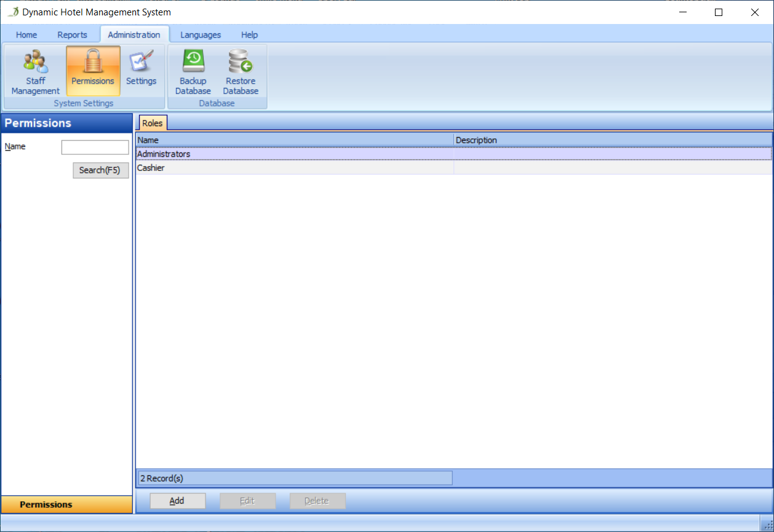Sort by the Name column header
Screen dimensions: 774x532
coord(294,140)
